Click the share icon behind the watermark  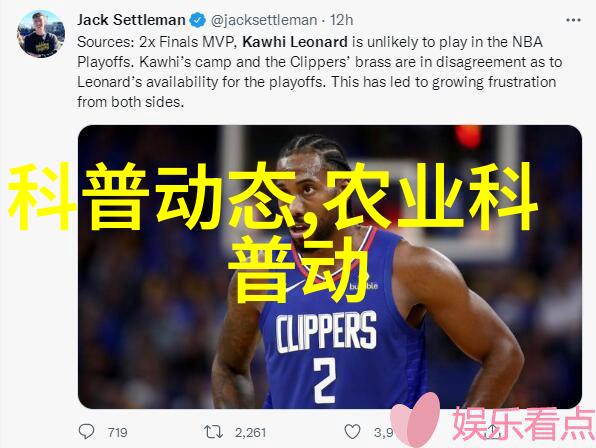pos(492,431)
